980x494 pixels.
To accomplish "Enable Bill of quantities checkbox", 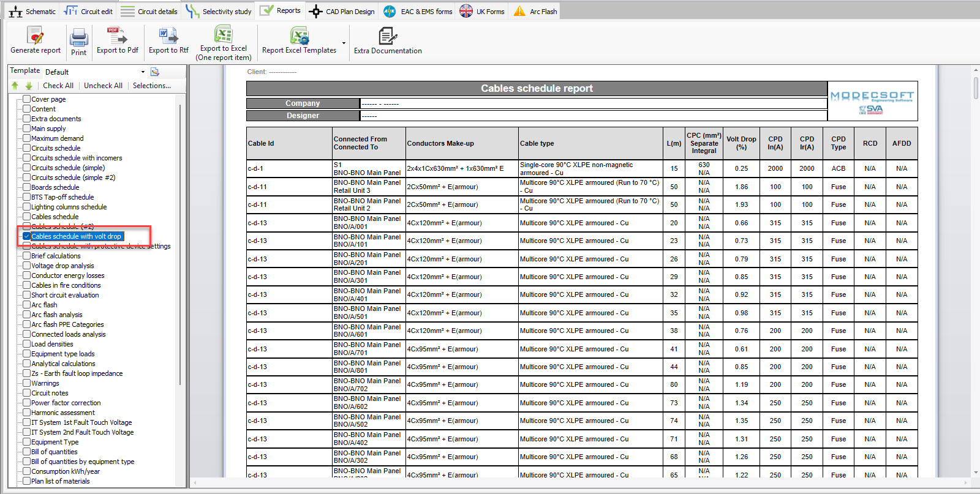I will tap(26, 451).
